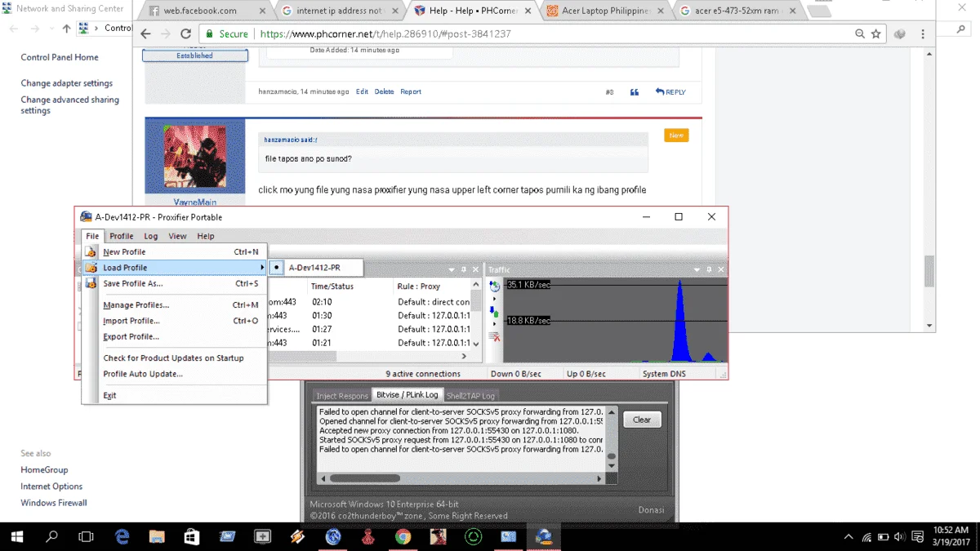This screenshot has width=980, height=551.
Task: Click the quote icon on post #8
Action: point(634,92)
